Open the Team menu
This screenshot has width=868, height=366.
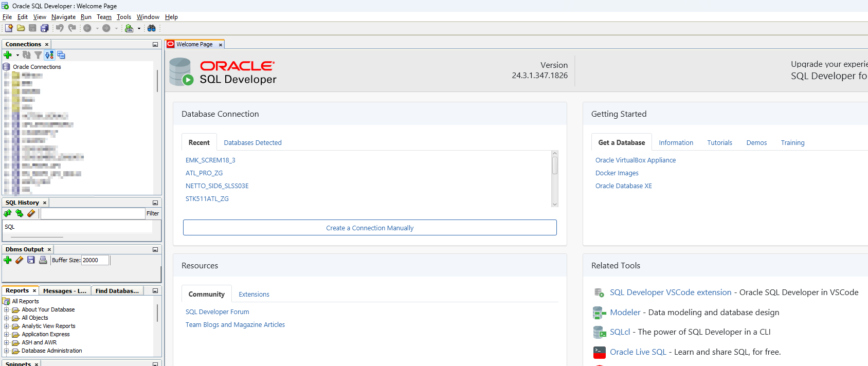(104, 17)
